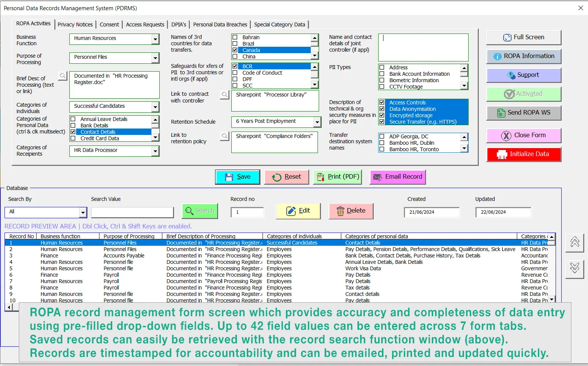Click inside the Search Value field
This screenshot has width=588, height=366.
132,212
